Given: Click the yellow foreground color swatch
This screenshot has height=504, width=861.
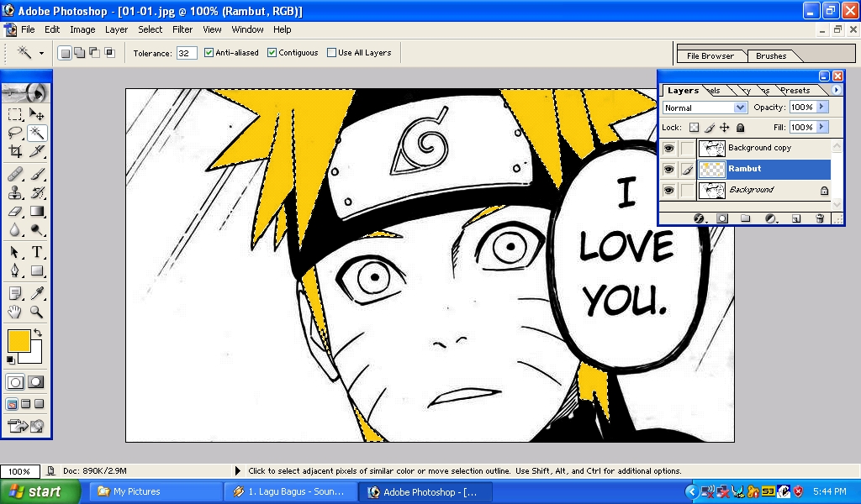Looking at the screenshot, I should (x=18, y=340).
